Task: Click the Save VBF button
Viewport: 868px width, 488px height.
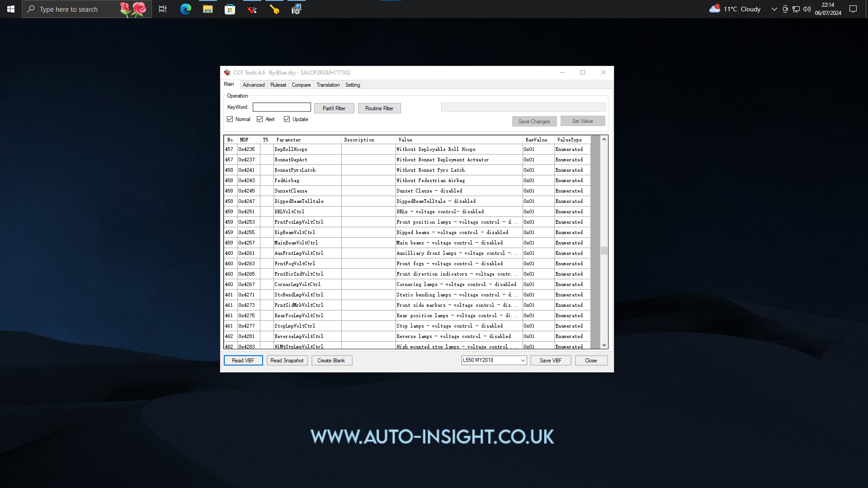Action: pos(551,360)
